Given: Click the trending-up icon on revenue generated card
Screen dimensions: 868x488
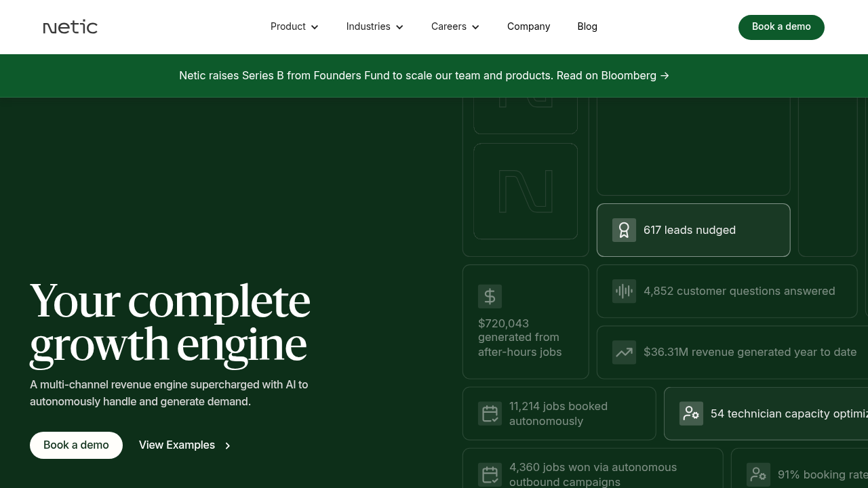Looking at the screenshot, I should tap(624, 352).
